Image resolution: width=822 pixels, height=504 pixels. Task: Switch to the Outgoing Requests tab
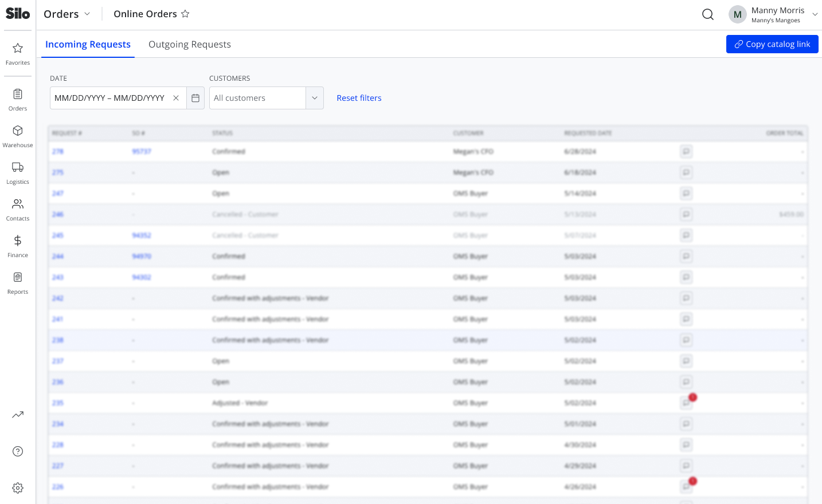tap(190, 44)
